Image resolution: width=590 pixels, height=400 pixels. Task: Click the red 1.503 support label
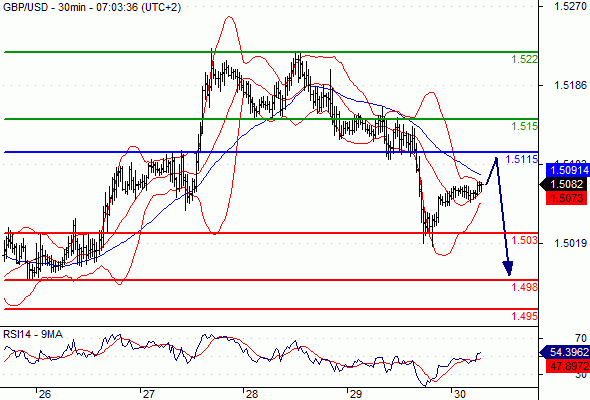(x=525, y=240)
